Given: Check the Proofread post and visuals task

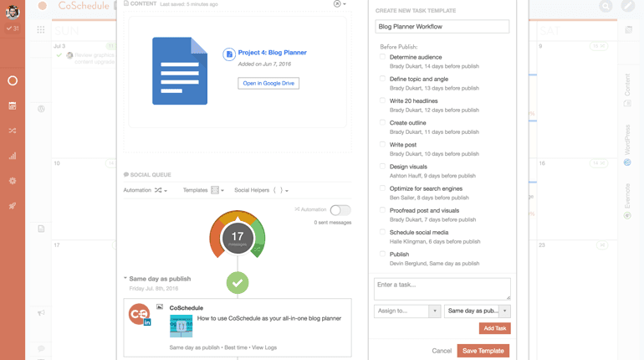Looking at the screenshot, I should point(382,210).
